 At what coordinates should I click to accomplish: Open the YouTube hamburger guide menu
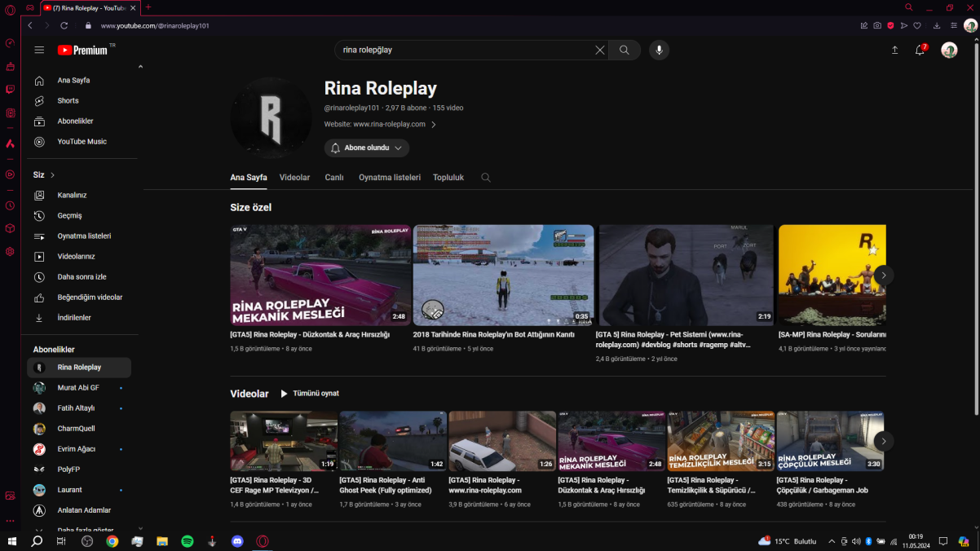coord(39,50)
